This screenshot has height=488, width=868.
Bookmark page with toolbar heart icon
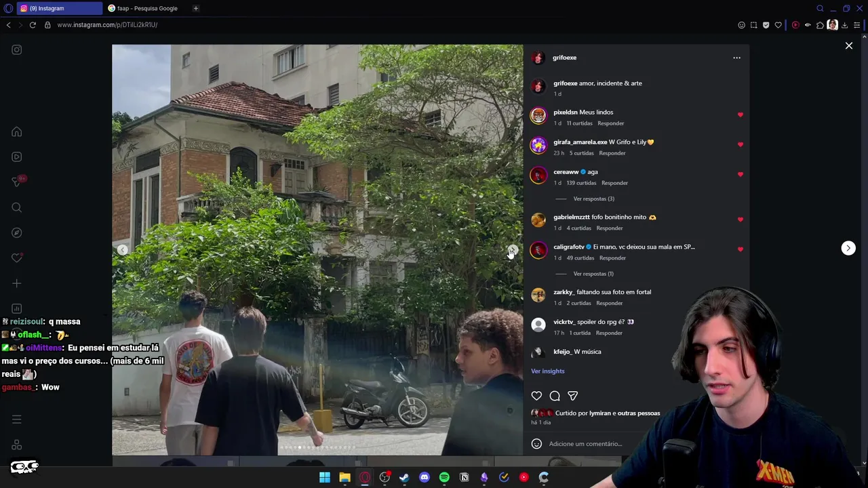[778, 25]
